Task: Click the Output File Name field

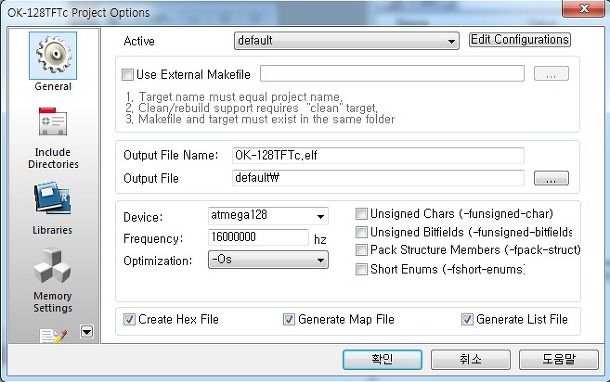Action: click(378, 155)
